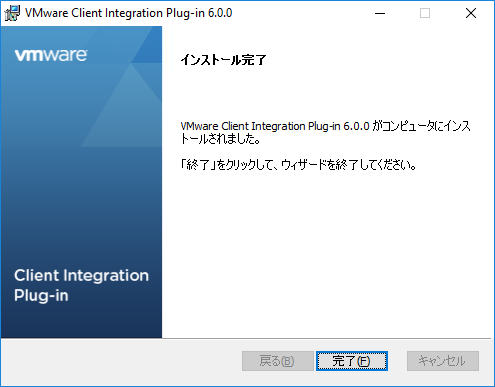This screenshot has height=387, width=495.
Task: Click the インストール完了 heading
Action: pyautogui.click(x=223, y=60)
